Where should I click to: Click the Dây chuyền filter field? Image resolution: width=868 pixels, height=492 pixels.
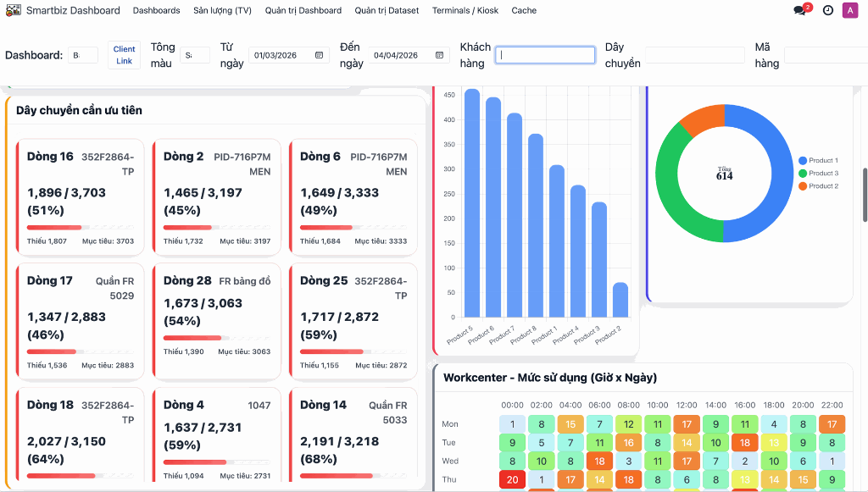tap(694, 55)
